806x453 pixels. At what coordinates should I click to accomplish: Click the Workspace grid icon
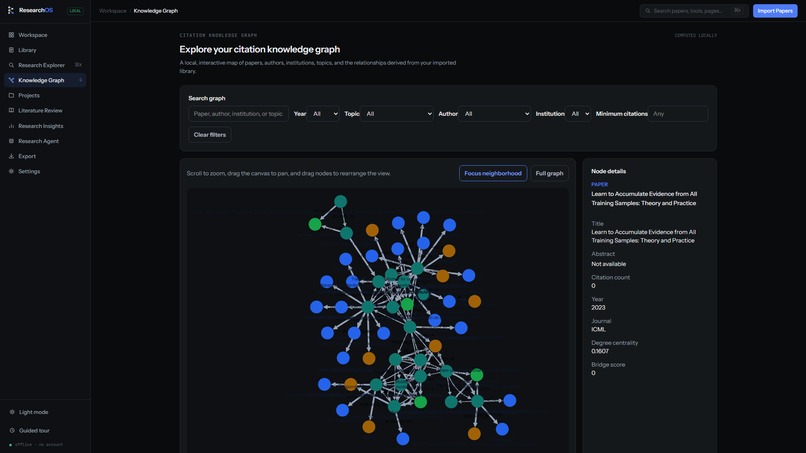point(11,35)
